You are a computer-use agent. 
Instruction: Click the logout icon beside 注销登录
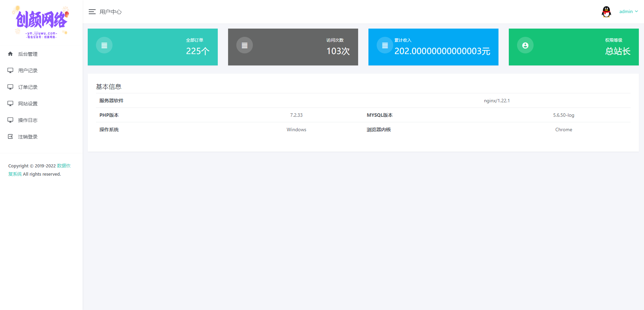click(x=10, y=136)
